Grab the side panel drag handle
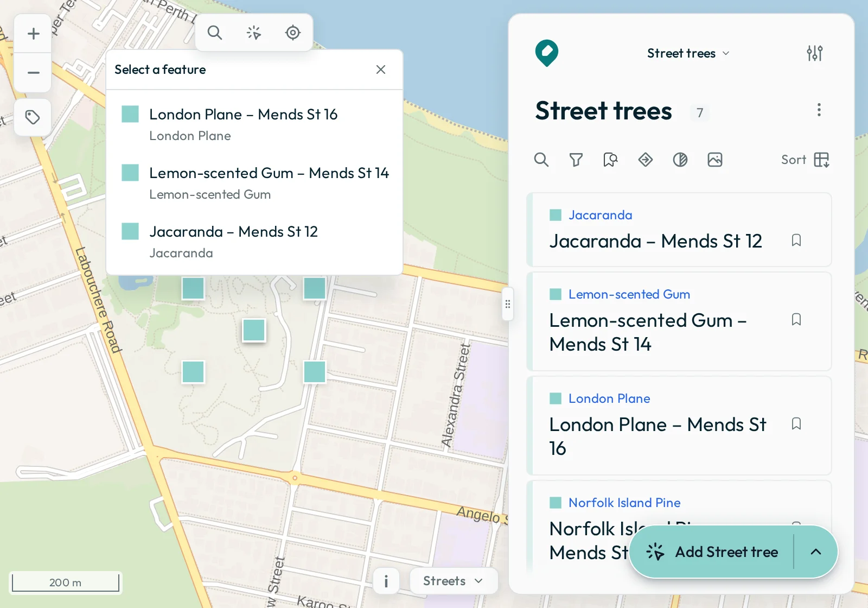This screenshot has height=608, width=868. point(508,304)
